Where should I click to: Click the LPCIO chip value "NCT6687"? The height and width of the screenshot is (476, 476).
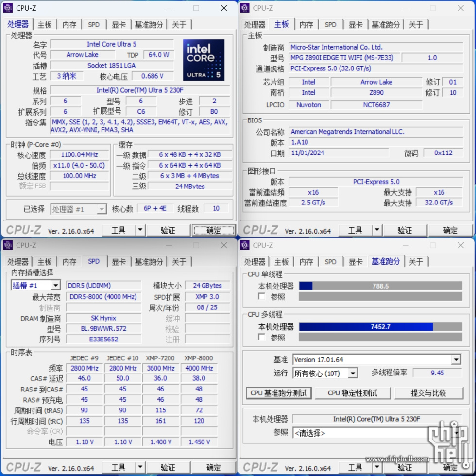(x=376, y=105)
